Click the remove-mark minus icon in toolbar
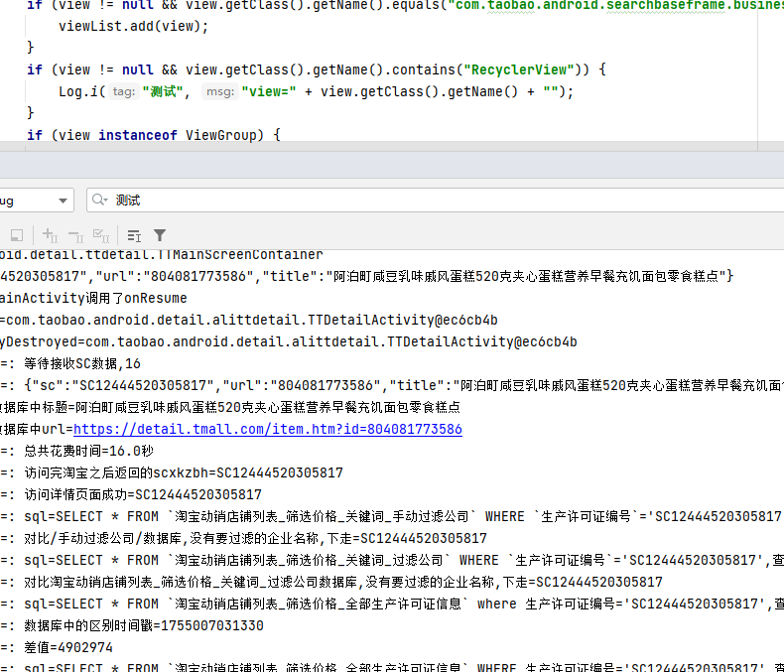Image resolution: width=784 pixels, height=672 pixels. (75, 235)
